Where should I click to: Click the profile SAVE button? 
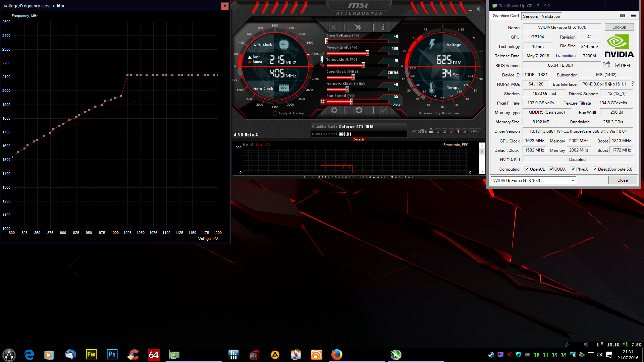click(x=475, y=131)
